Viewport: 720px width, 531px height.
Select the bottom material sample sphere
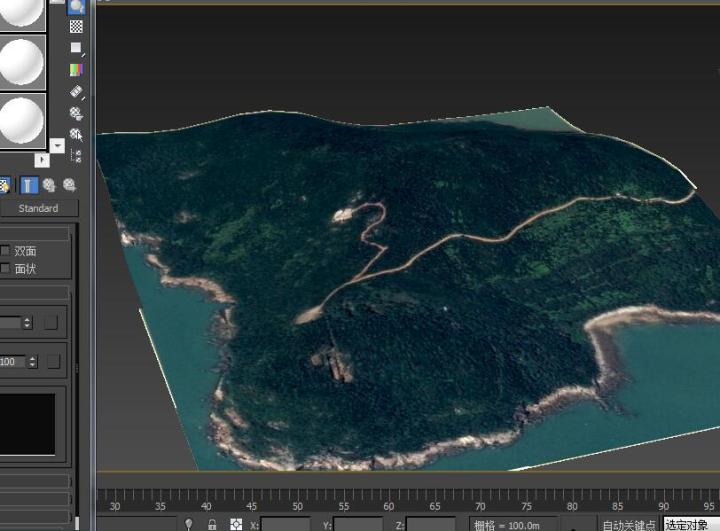21,121
